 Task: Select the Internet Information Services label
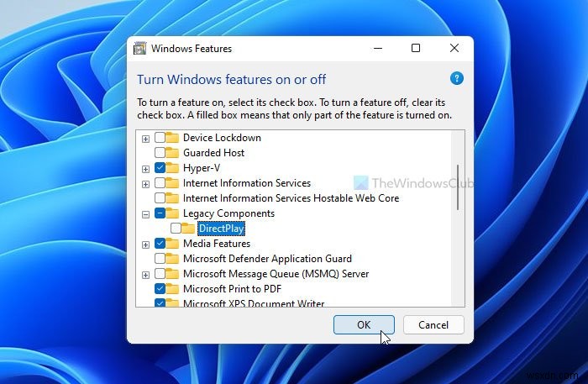(247, 183)
